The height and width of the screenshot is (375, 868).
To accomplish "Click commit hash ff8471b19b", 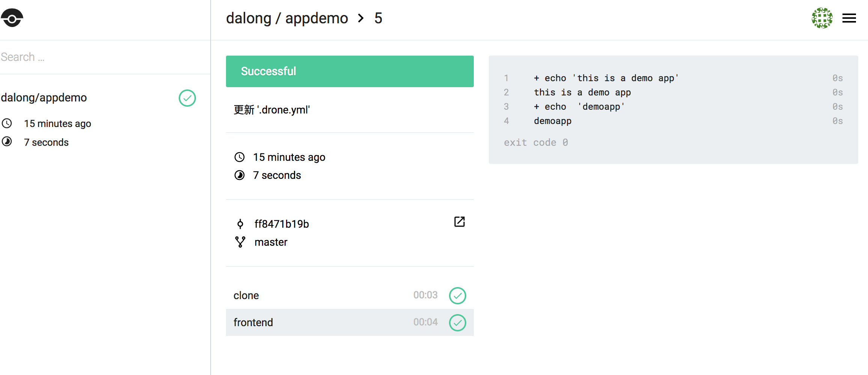I will 282,224.
